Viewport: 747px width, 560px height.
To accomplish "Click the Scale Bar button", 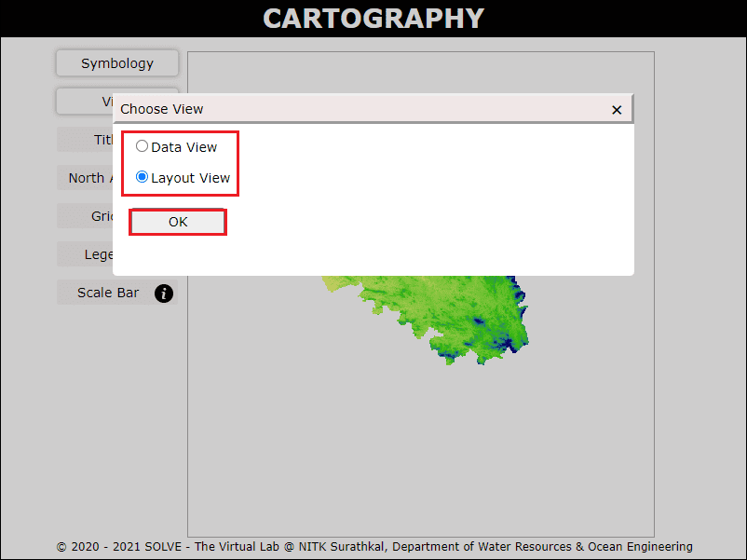I will coord(107,293).
